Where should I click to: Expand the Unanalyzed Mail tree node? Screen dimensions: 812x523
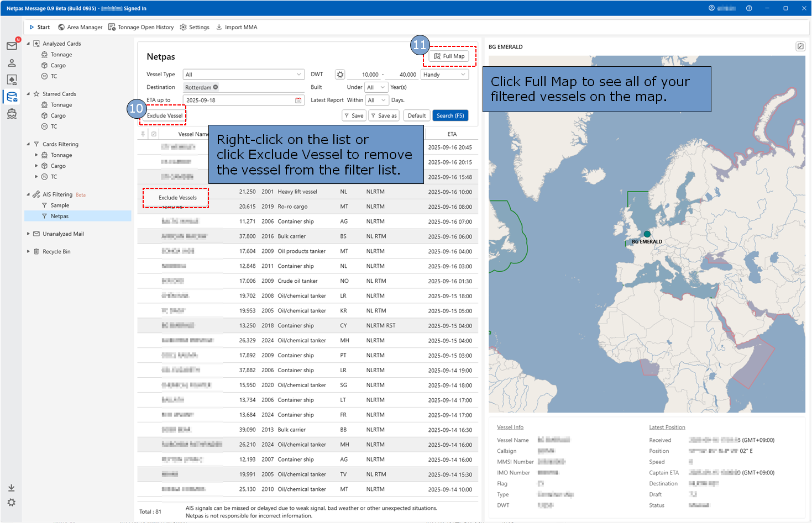point(28,234)
